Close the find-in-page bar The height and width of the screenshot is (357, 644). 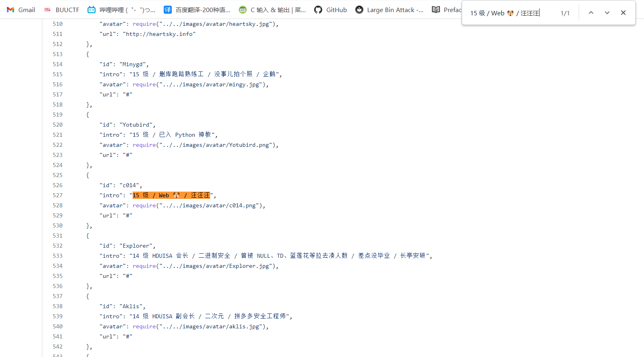[623, 13]
